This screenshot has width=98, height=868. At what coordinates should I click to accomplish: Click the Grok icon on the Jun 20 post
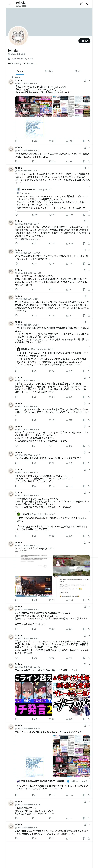pyautogui.click(x=85, y=452)
